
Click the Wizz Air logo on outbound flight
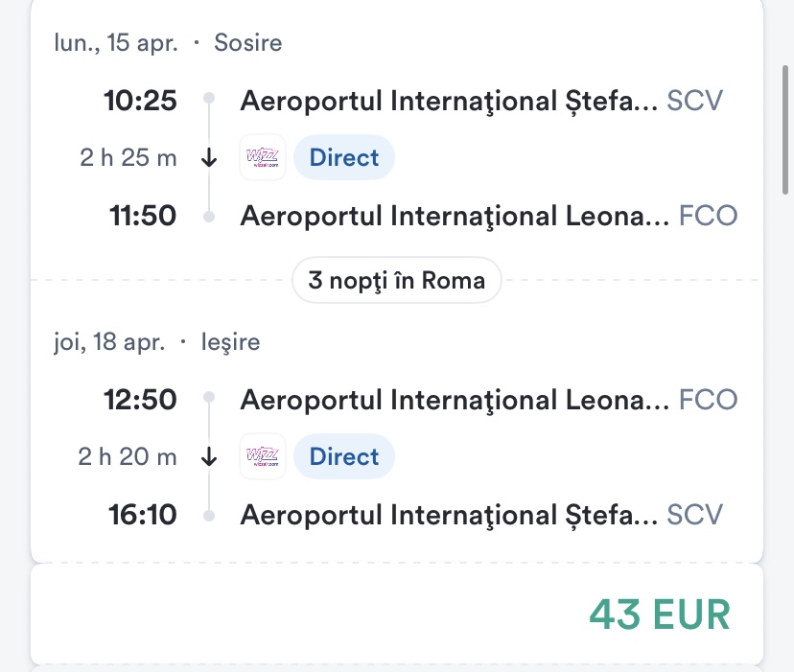(x=263, y=157)
